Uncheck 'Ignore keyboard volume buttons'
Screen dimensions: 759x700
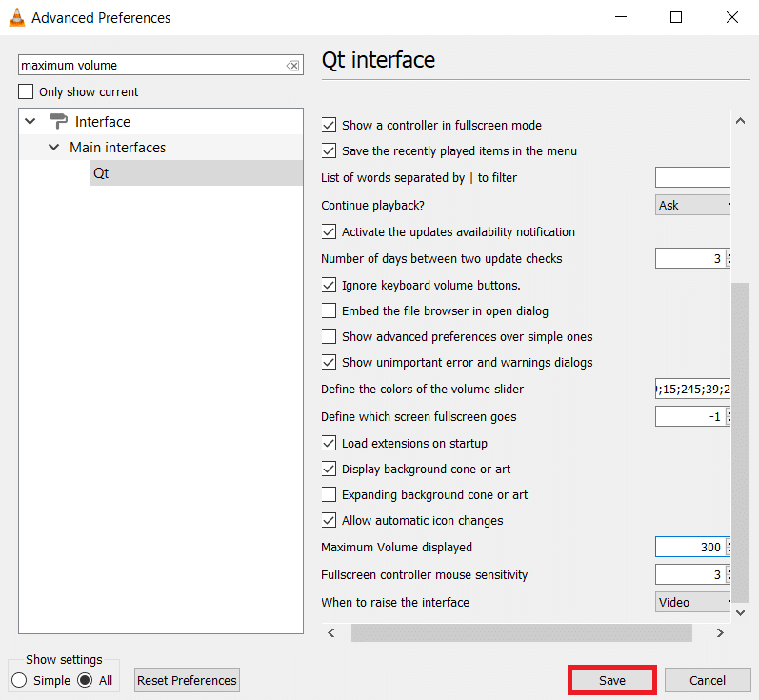point(330,285)
